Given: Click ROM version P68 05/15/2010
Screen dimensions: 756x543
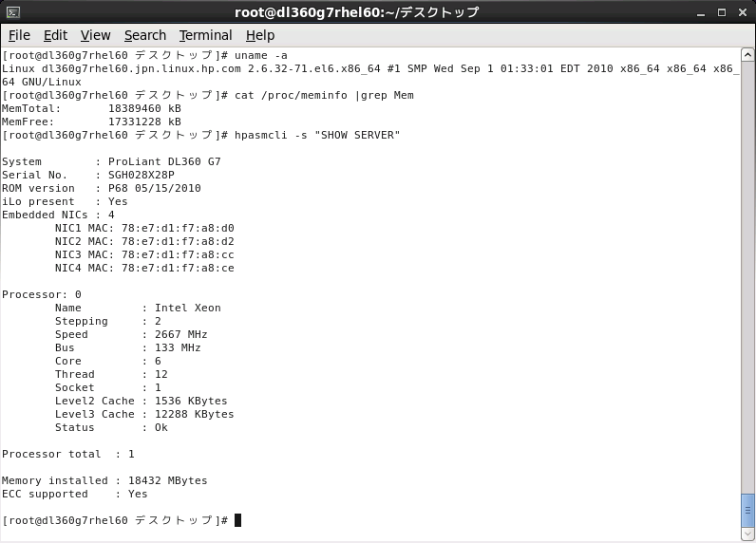Looking at the screenshot, I should tap(154, 188).
